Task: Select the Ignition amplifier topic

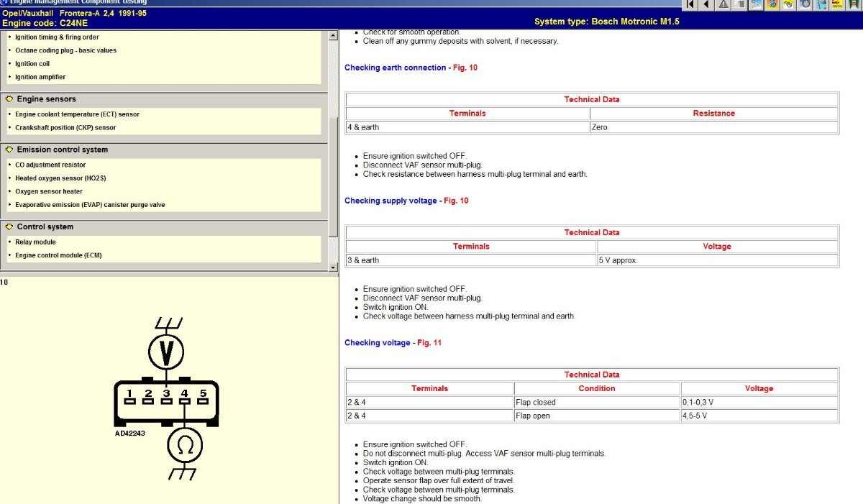Action: [x=40, y=78]
